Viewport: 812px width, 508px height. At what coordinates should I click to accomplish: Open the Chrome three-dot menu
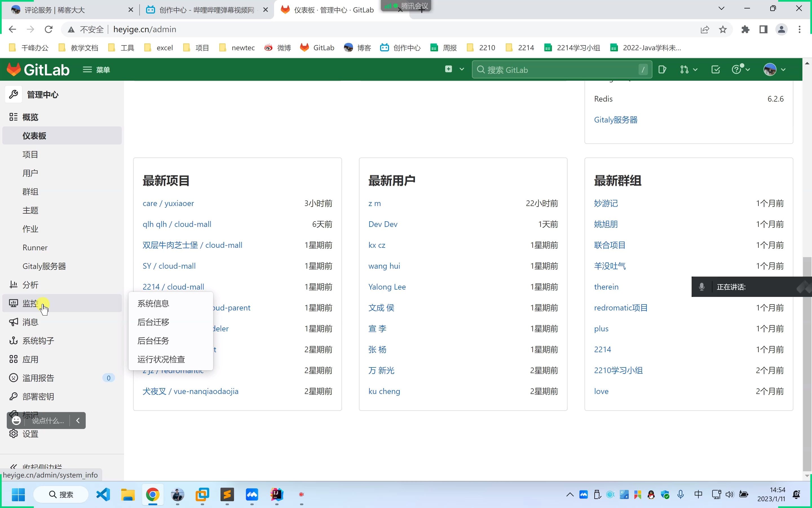tap(800, 29)
